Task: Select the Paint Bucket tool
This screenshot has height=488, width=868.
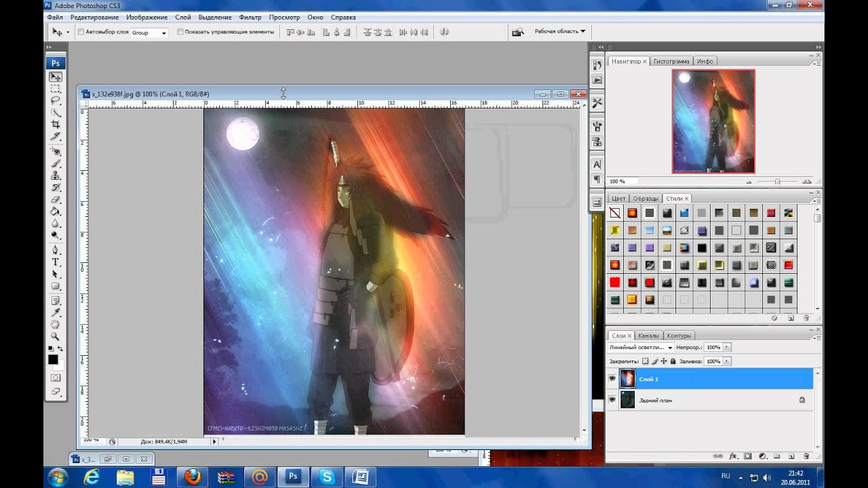Action: tap(56, 211)
